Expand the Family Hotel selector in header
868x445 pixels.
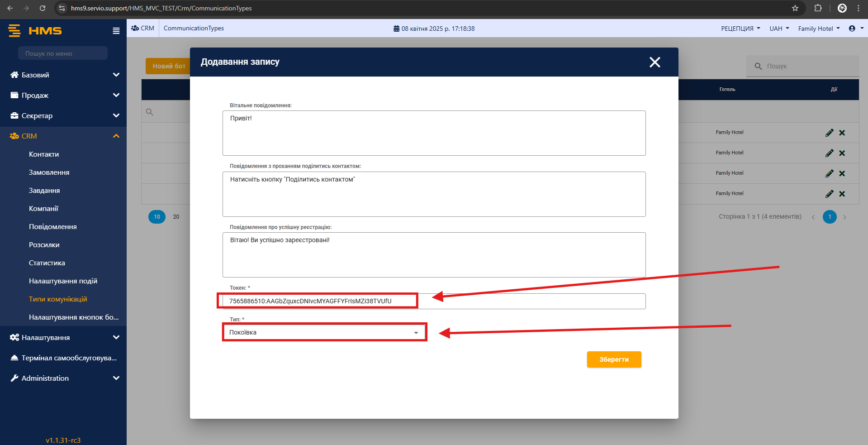click(818, 29)
